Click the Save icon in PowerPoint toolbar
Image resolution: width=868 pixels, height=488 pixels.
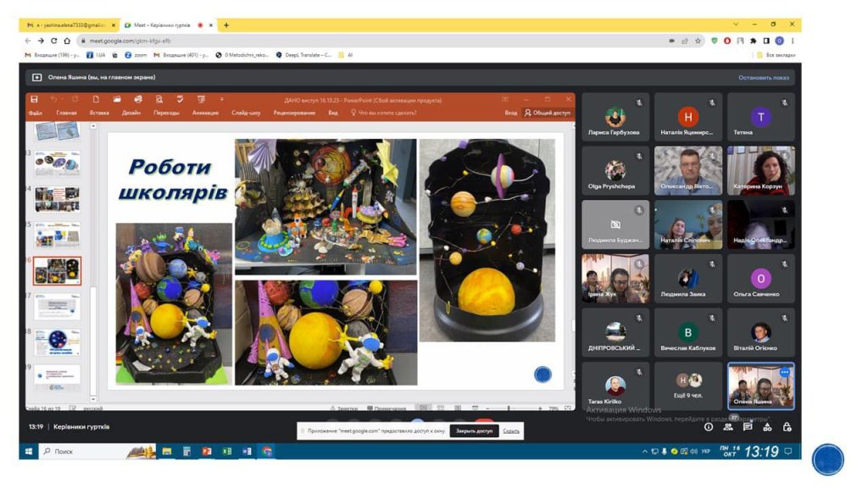34,99
